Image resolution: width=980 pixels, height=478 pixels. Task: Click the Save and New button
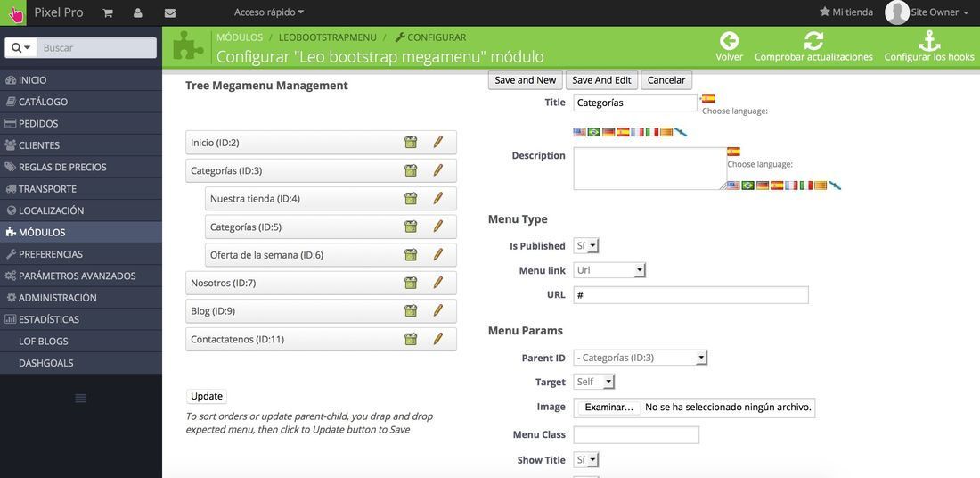[525, 80]
